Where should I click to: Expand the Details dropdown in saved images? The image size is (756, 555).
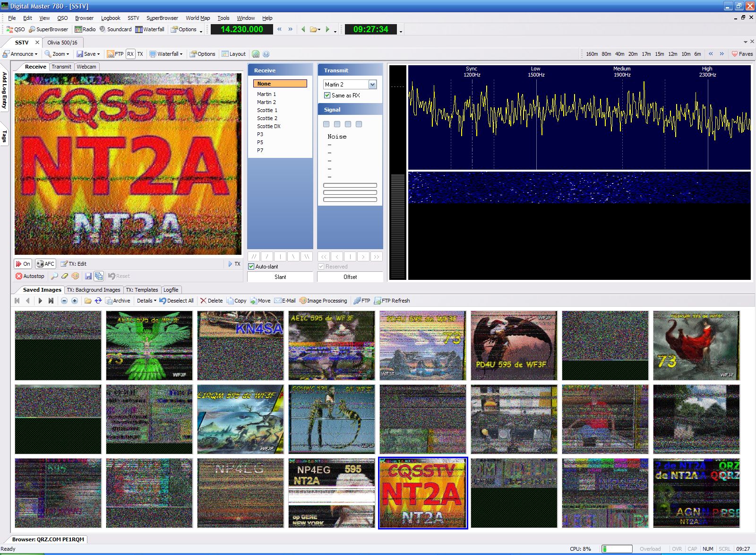pyautogui.click(x=146, y=301)
